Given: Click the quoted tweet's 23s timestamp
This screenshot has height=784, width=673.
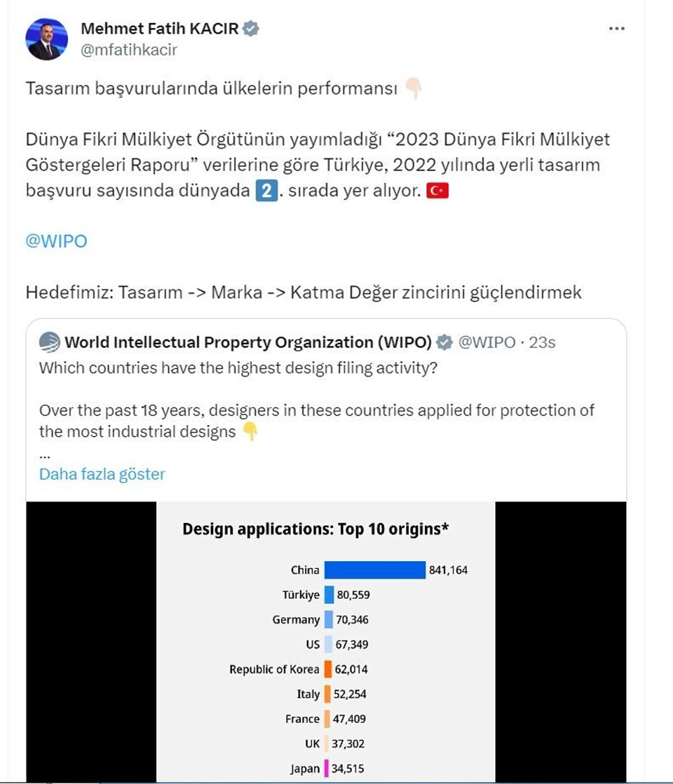Looking at the screenshot, I should (x=543, y=342).
